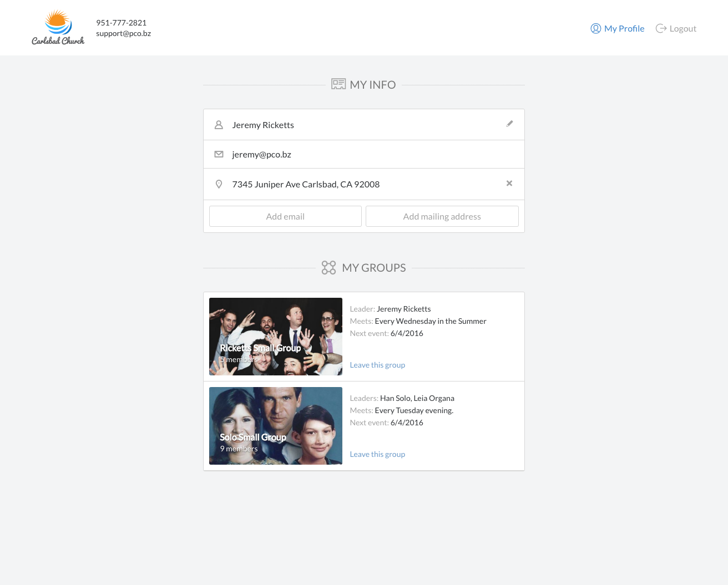
Task: Click the Logout arrow icon
Action: click(x=661, y=28)
